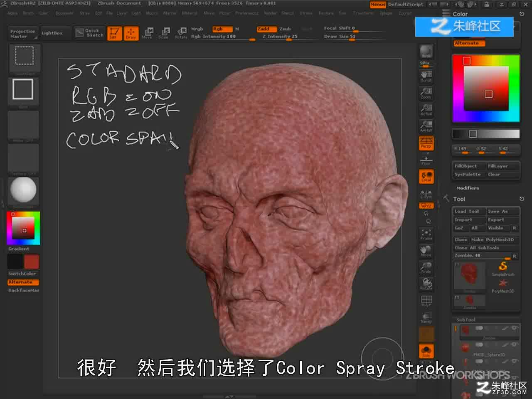The image size is (532, 399).
Task: Toggle Solo mode
Action: click(426, 351)
